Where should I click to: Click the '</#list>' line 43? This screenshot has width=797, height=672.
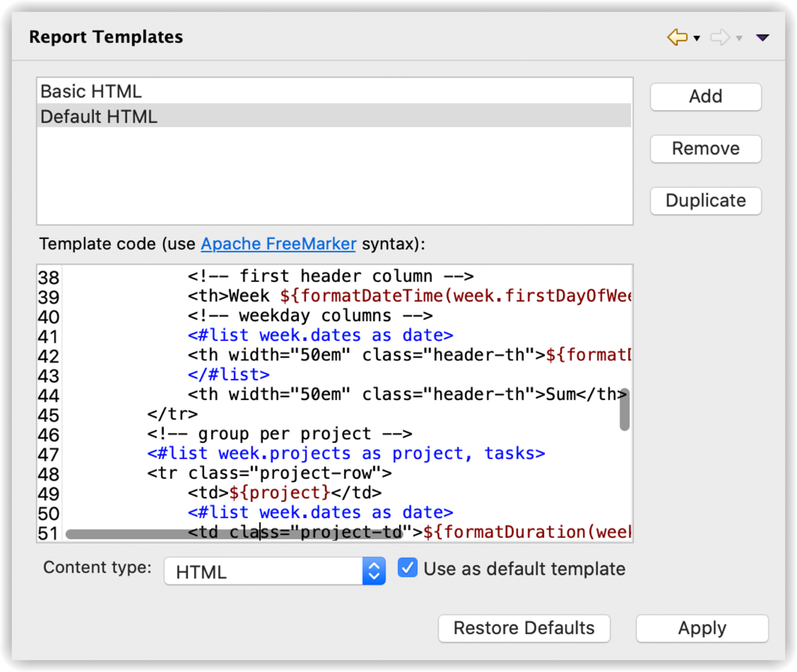click(x=228, y=375)
